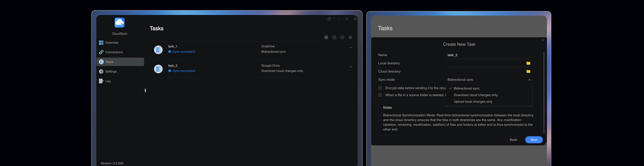Expand task_1 details chevron
Viewport: 644px width, 166px height.
(350, 48)
